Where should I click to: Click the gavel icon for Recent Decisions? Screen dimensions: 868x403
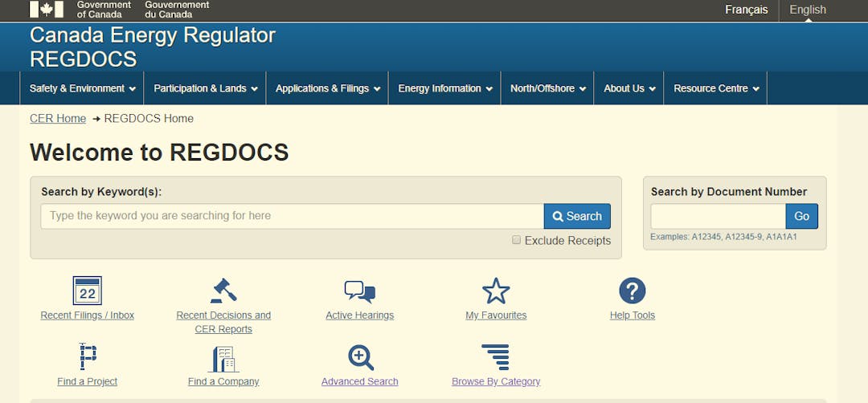[x=223, y=291]
